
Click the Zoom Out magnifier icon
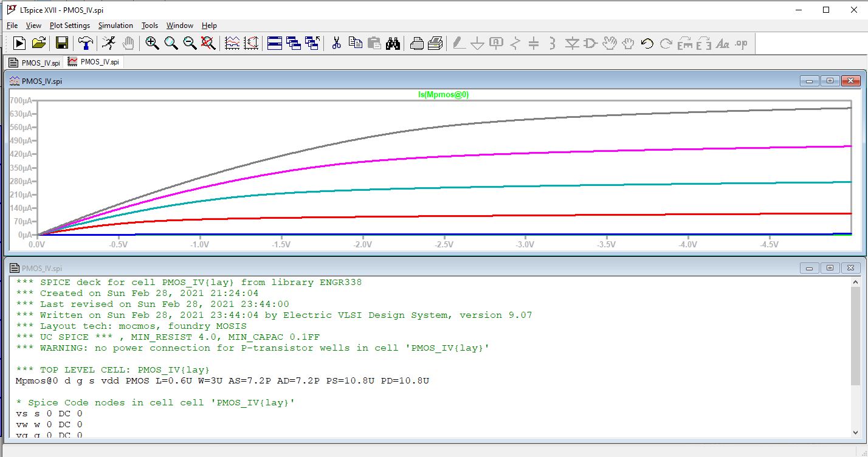coord(190,43)
